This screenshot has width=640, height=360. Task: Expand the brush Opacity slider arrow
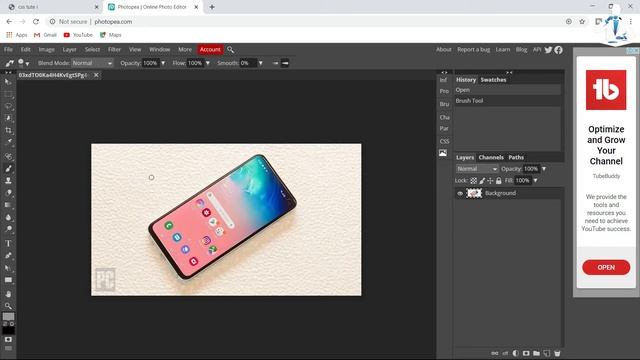pos(163,63)
